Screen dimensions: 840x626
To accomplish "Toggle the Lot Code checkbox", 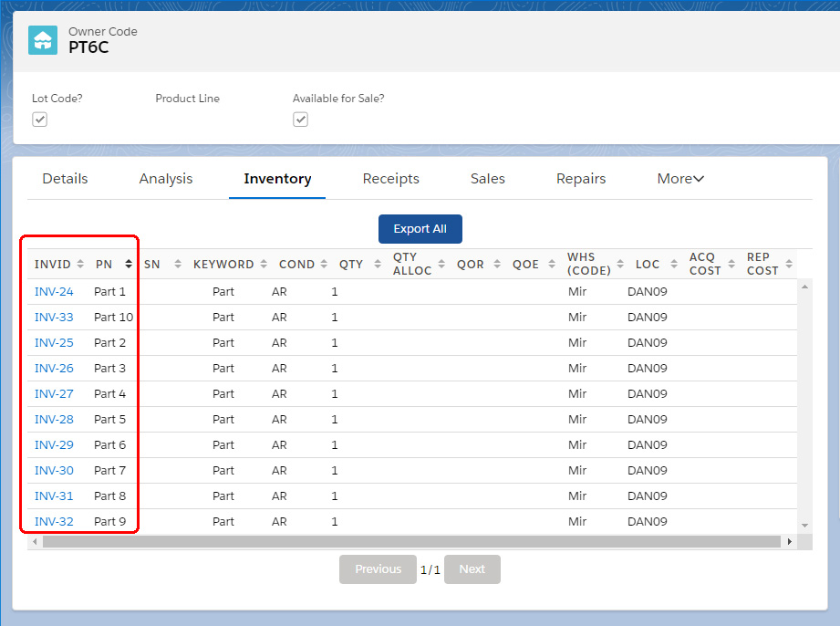I will tap(39, 120).
